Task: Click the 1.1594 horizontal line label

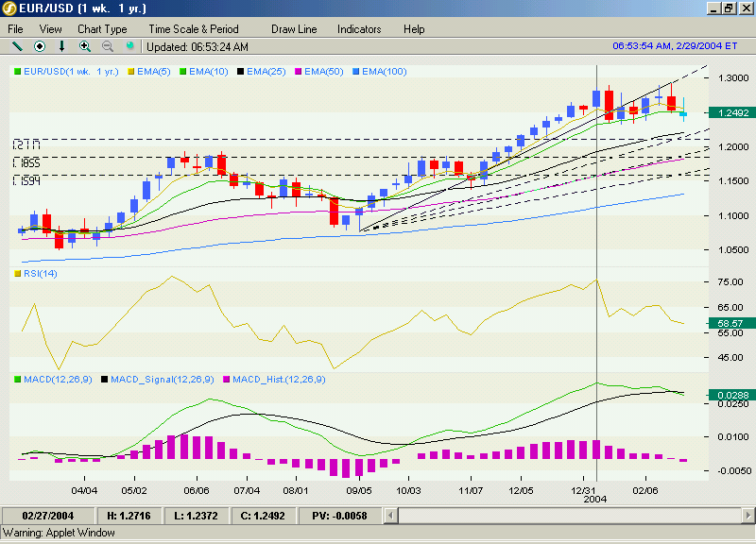Action: point(26,181)
